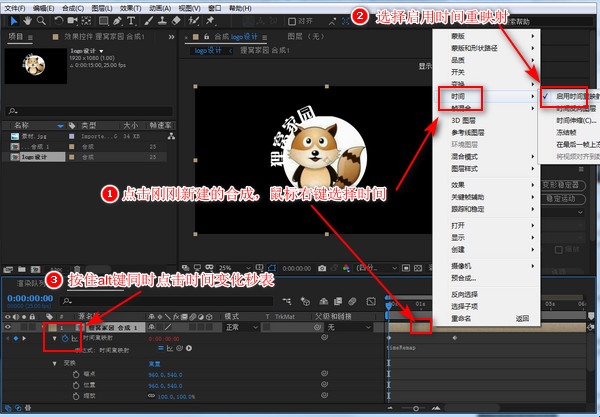Open the Effect menu

(x=130, y=8)
